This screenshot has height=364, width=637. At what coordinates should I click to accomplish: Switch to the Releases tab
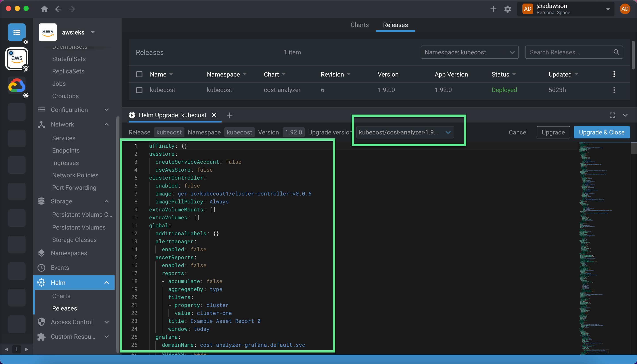[x=395, y=25]
